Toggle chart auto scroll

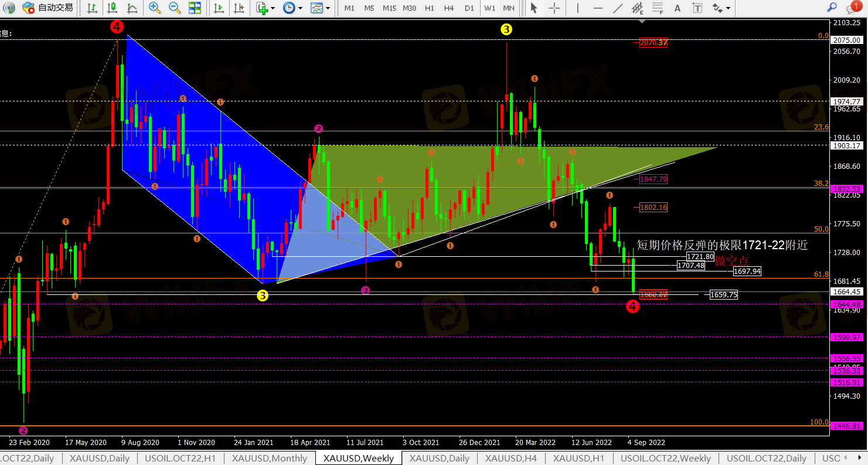(219, 8)
